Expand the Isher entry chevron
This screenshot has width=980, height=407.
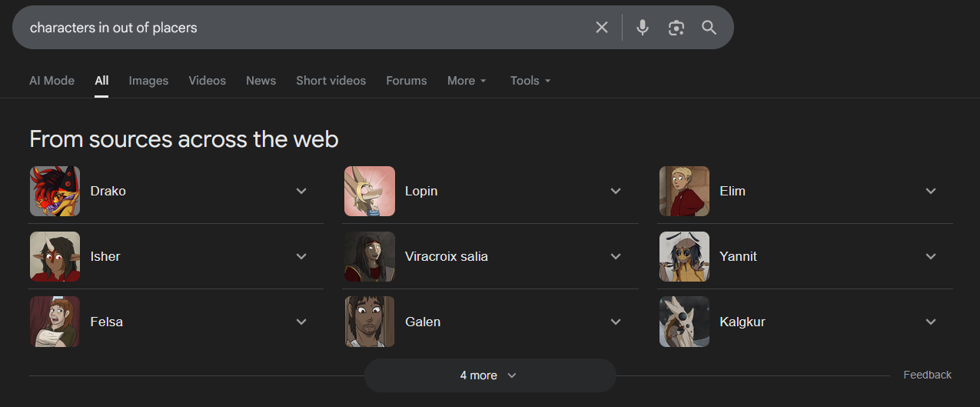click(x=301, y=256)
